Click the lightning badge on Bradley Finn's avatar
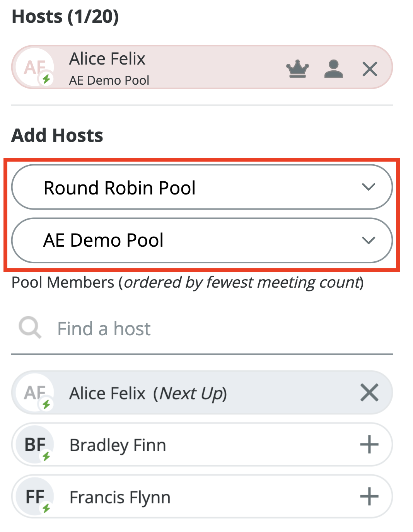The height and width of the screenshot is (532, 413). [46, 456]
